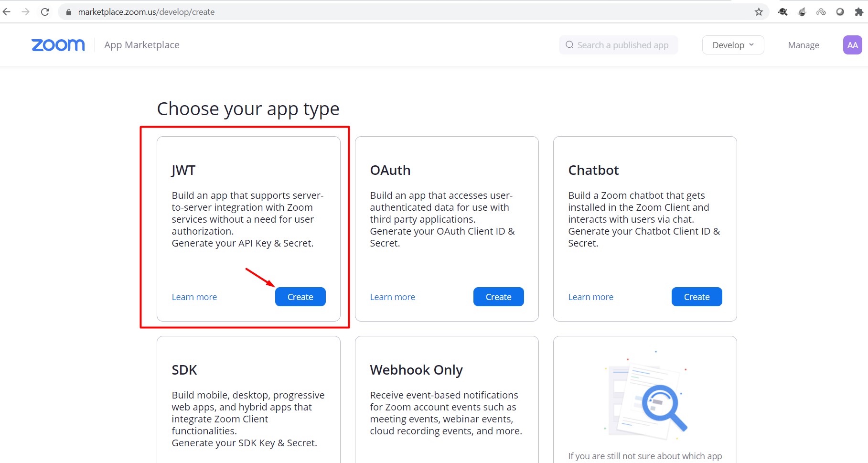The height and width of the screenshot is (463, 868).
Task: Reload the current page
Action: (45, 12)
